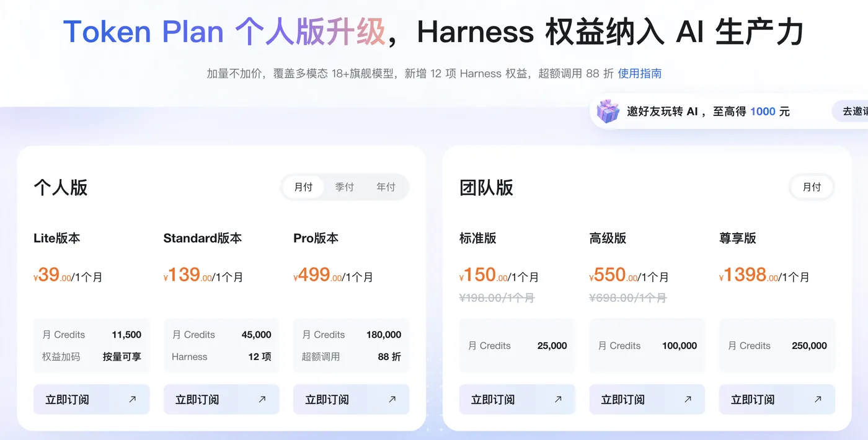Select 月付 billing in 个人版 card
Viewport: 868px width, 440px height.
303,187
